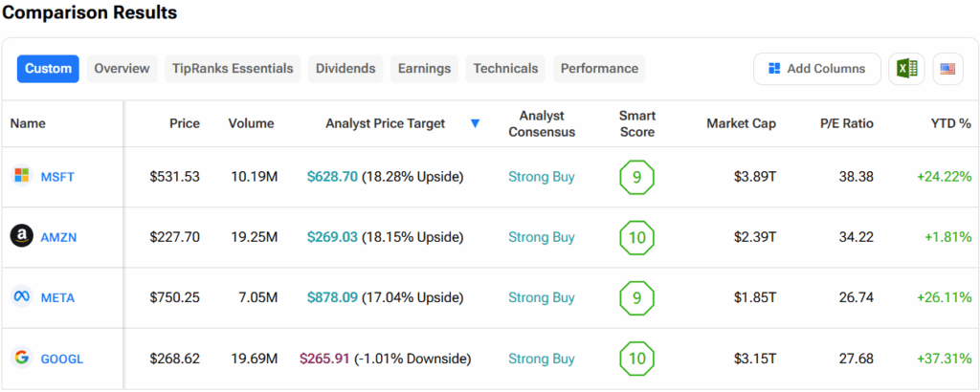
Task: Click GOOGL Smart Score 10 badge
Action: (x=636, y=359)
